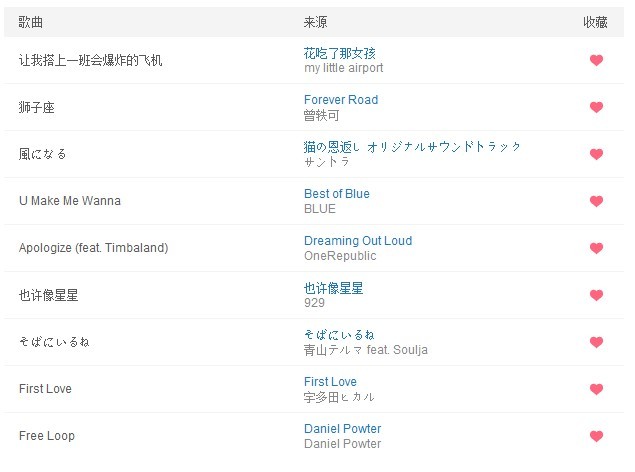Click the heart beside 也许像星星 song
The image size is (635, 472).
596,295
